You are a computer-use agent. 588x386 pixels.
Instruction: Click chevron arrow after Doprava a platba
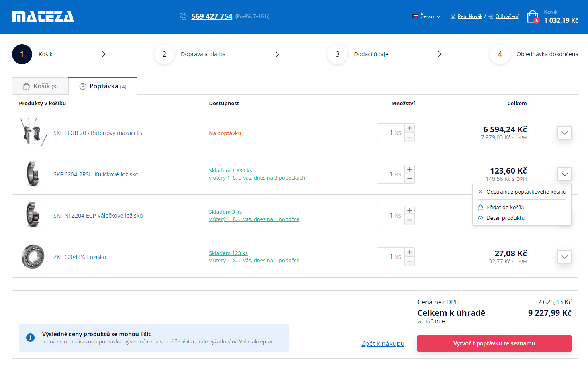[277, 54]
